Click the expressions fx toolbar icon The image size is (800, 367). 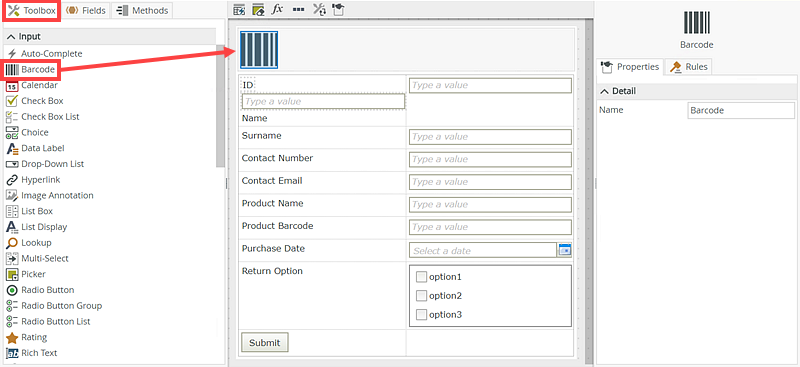pyautogui.click(x=277, y=10)
